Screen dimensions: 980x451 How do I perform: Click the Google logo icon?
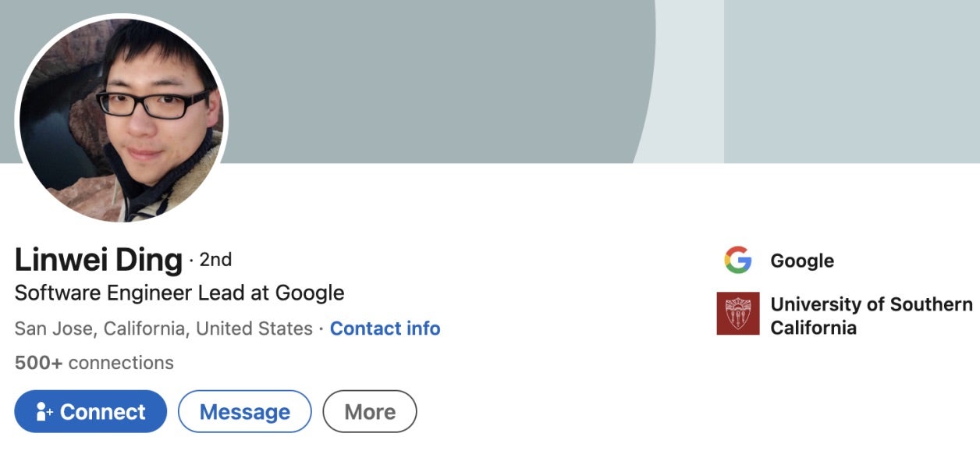(x=737, y=261)
